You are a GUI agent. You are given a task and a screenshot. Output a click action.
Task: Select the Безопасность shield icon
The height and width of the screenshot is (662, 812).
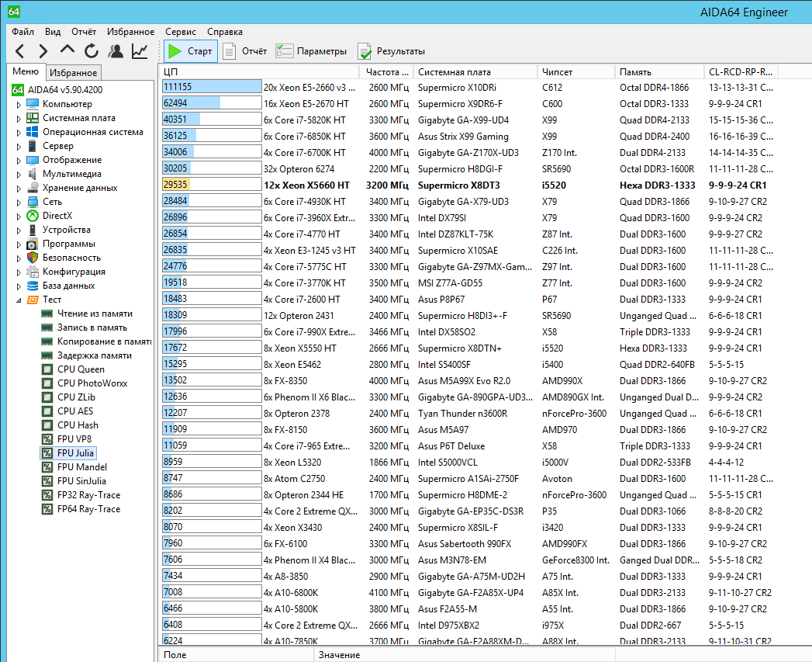click(33, 258)
